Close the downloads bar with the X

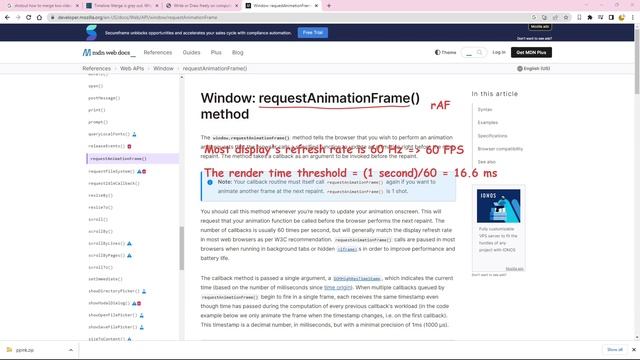pyautogui.click(x=633, y=350)
